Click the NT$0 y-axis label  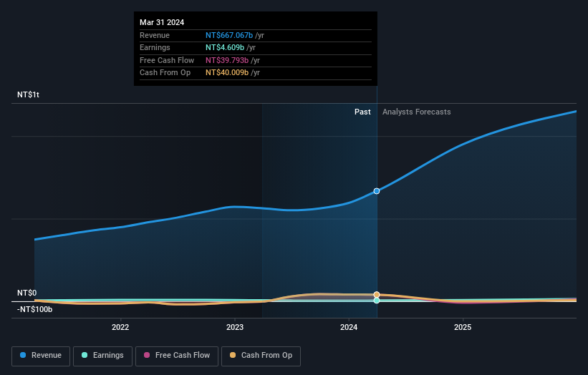click(27, 293)
